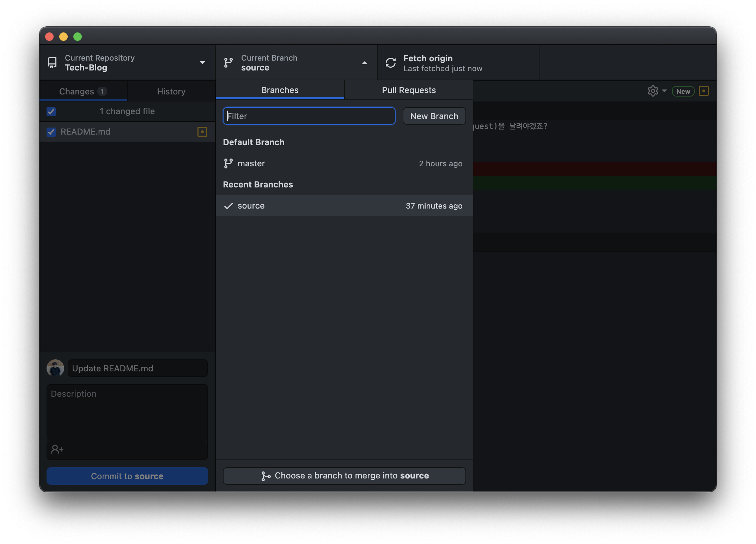Toggle the '1 changed file' checkbox
756x544 pixels.
[x=51, y=111]
